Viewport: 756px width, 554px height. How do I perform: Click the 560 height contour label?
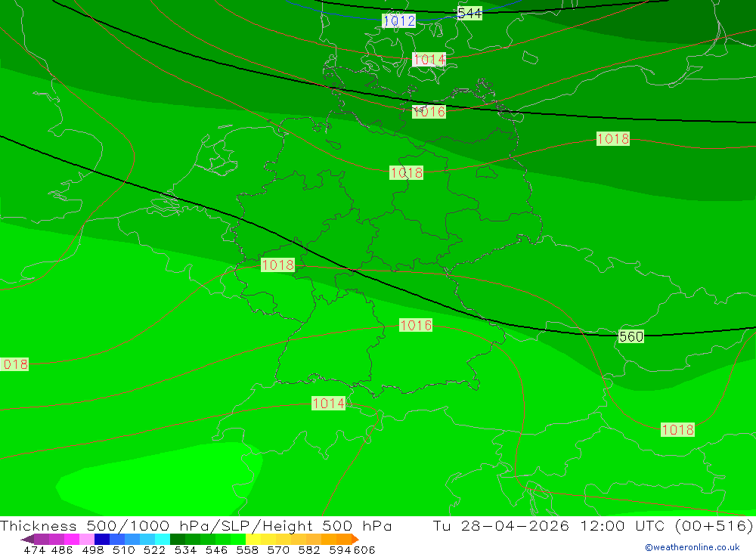(631, 336)
